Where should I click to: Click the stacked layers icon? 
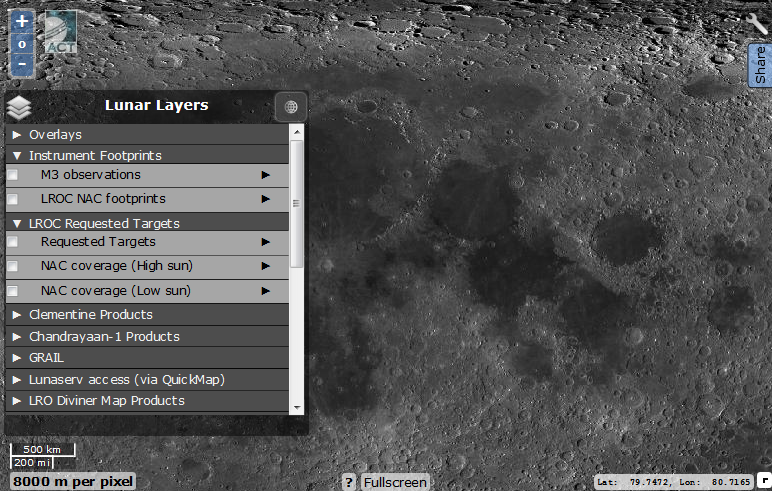19,107
